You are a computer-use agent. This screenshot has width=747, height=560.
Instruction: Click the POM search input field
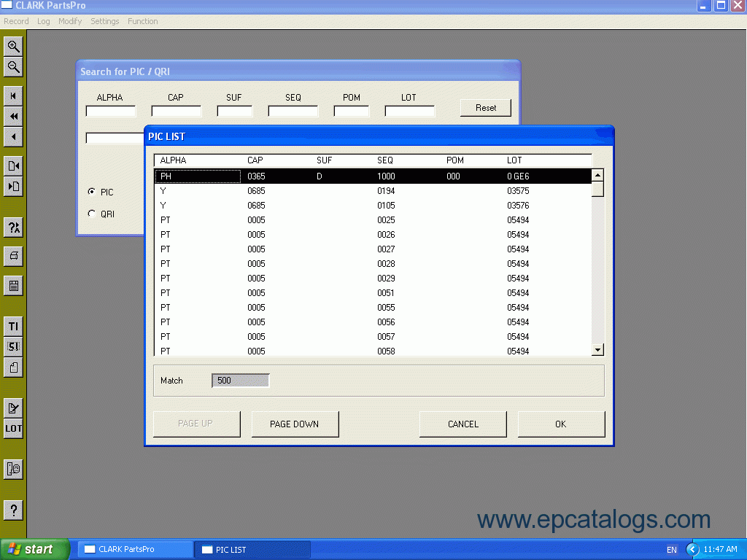tap(352, 112)
